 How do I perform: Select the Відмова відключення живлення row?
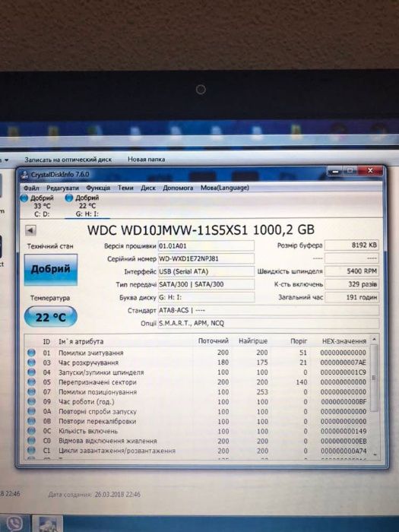[x=197, y=441]
